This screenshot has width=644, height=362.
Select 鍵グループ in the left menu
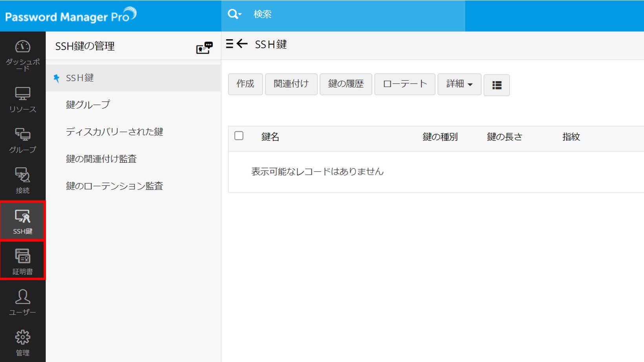[88, 105]
